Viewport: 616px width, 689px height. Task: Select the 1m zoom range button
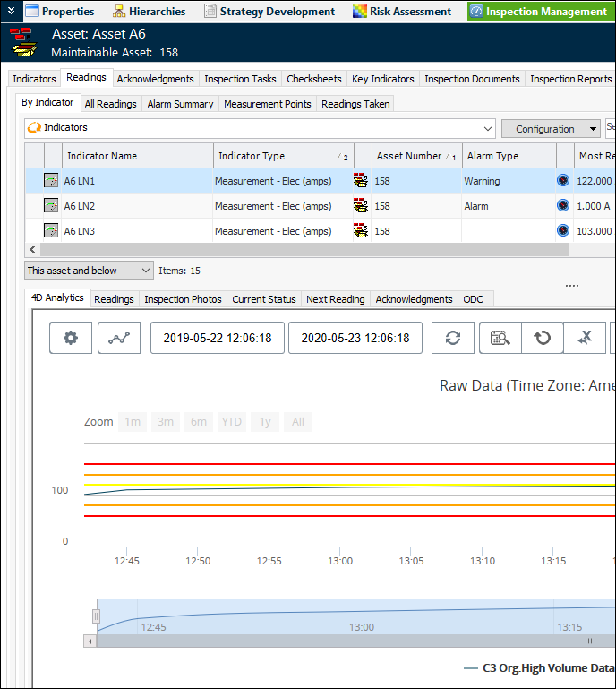point(133,422)
